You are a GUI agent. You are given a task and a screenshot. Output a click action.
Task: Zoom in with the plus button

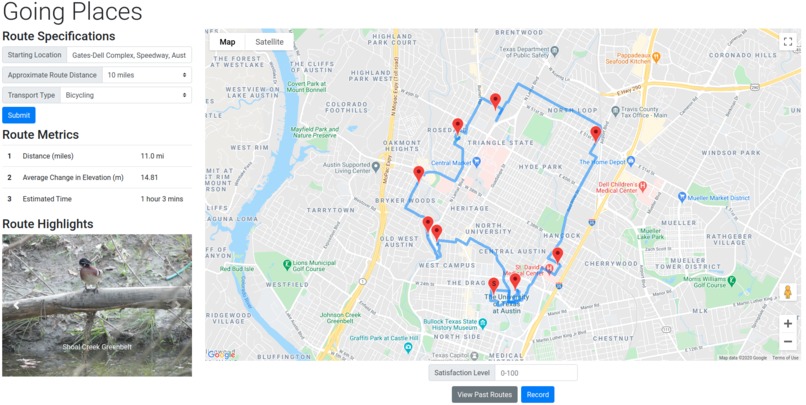(787, 323)
